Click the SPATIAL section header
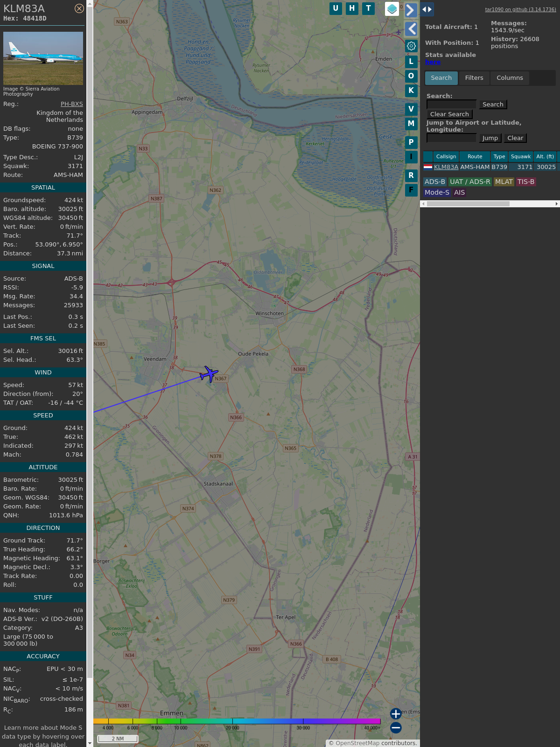Screen dimensions: 560x747 [x=43, y=188]
